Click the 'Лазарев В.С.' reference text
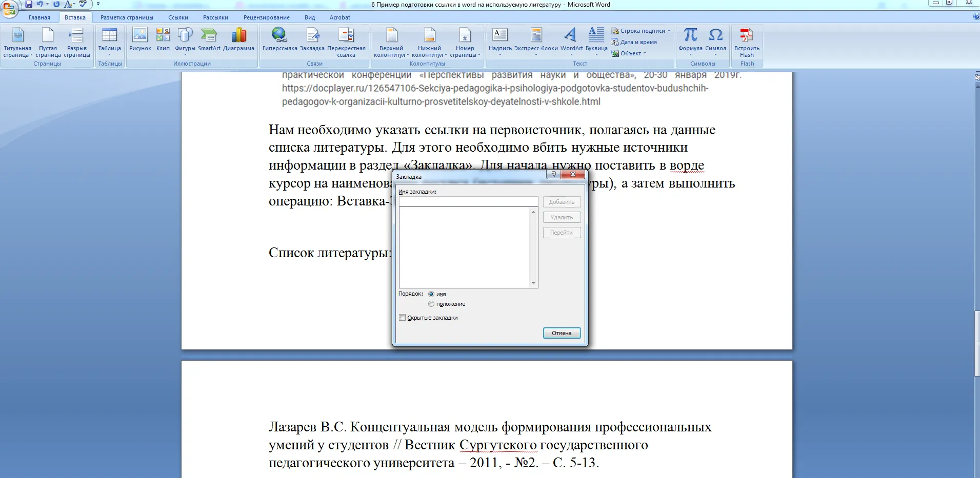Screen dimensions: 980x478 pyautogui.click(x=308, y=427)
